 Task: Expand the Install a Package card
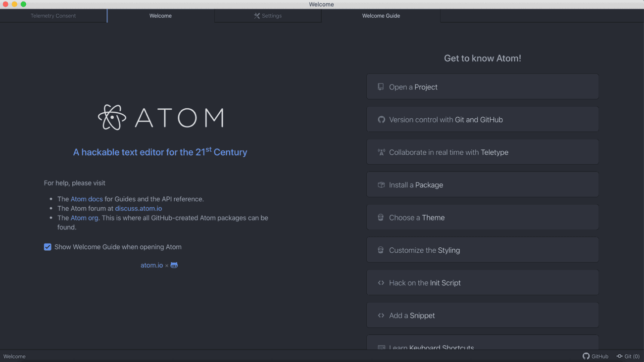tap(483, 184)
